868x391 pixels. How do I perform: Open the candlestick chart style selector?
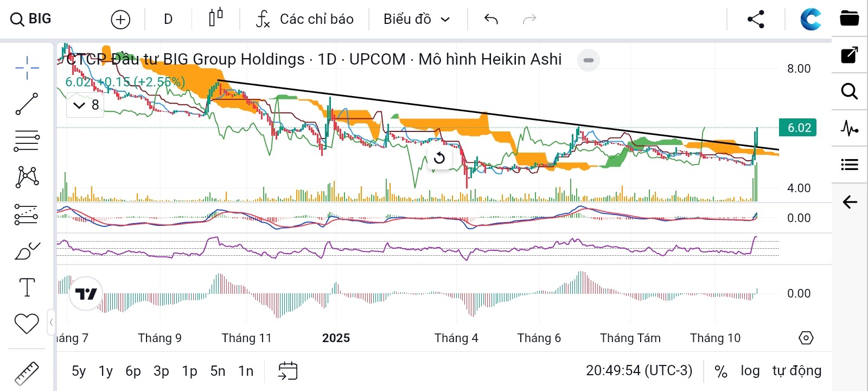click(x=215, y=18)
